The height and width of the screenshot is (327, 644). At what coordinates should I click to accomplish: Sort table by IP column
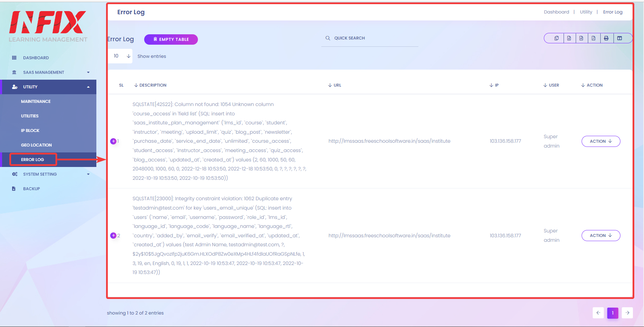(494, 85)
